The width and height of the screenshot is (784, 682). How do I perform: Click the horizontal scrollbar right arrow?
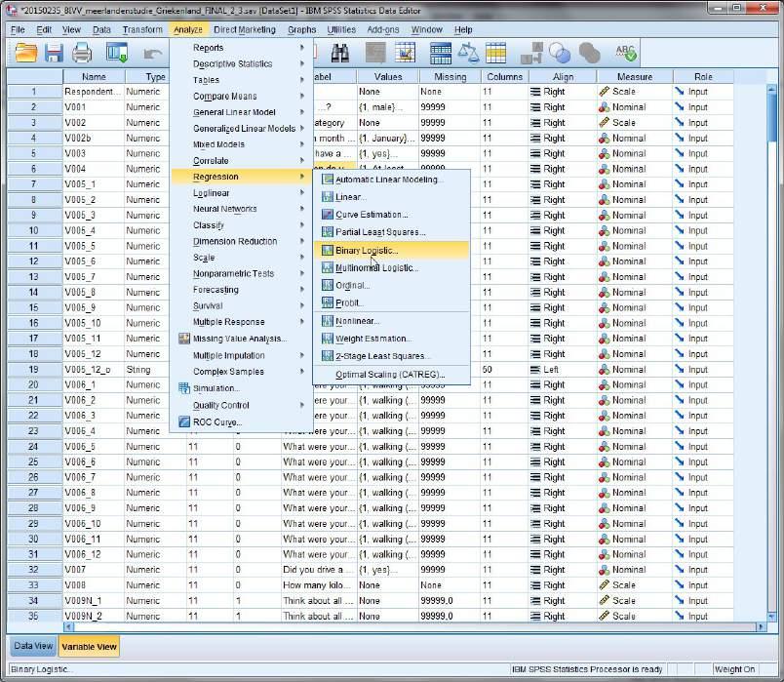761,626
